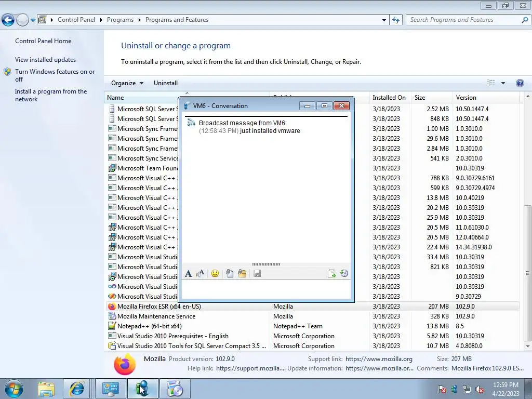This screenshot has width=532, height=399.
Task: Click the font size icon in chat toolbar
Action: [200, 273]
